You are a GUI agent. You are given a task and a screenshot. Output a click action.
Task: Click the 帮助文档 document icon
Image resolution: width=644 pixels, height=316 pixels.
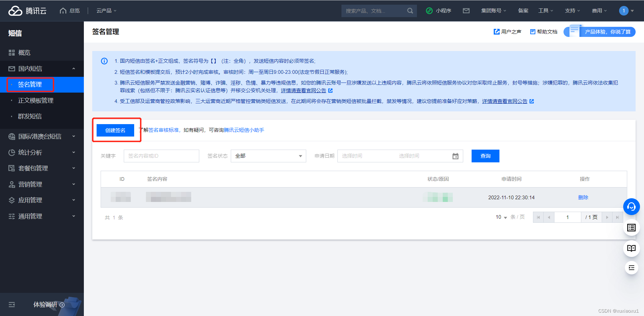tap(533, 32)
